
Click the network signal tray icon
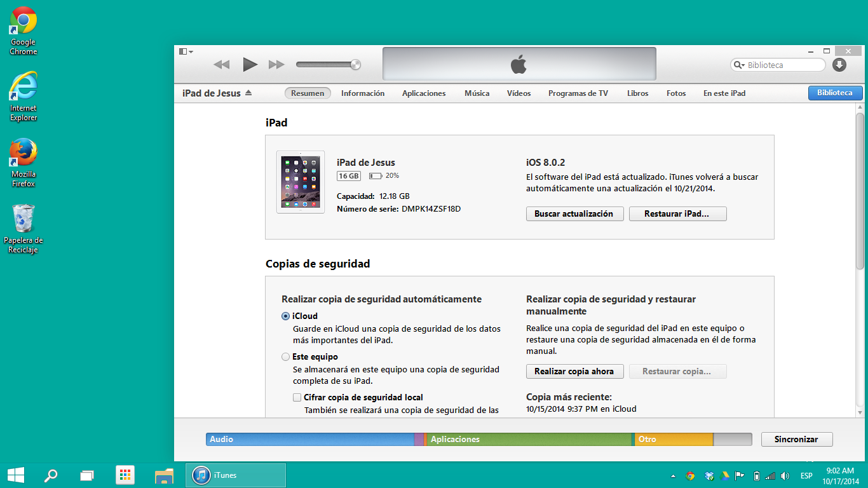(x=770, y=475)
